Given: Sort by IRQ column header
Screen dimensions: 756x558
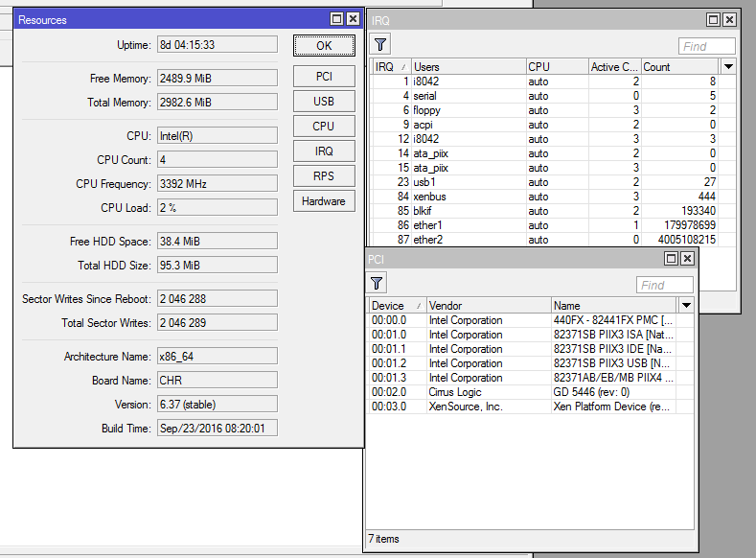Looking at the screenshot, I should (391, 66).
